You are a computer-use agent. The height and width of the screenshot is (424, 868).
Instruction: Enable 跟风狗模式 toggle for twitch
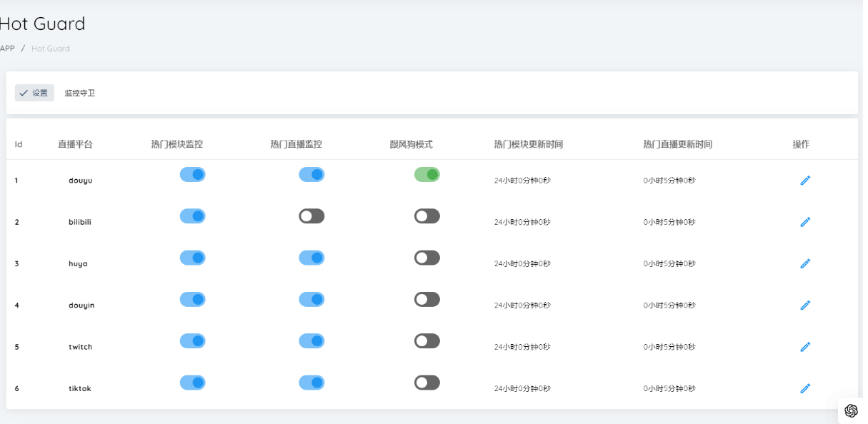pyautogui.click(x=427, y=341)
